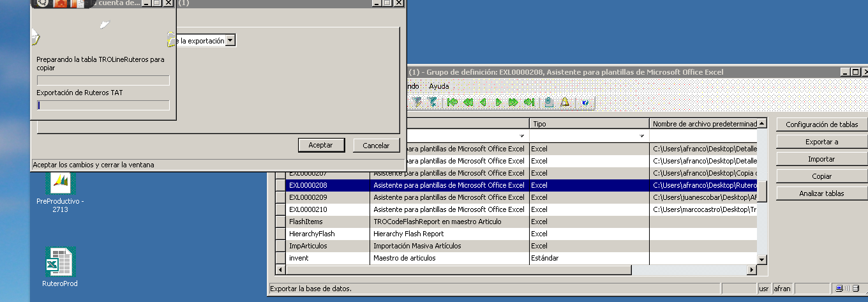Image resolution: width=868 pixels, height=302 pixels.
Task: Click the Configuración de tablas button
Action: click(821, 125)
